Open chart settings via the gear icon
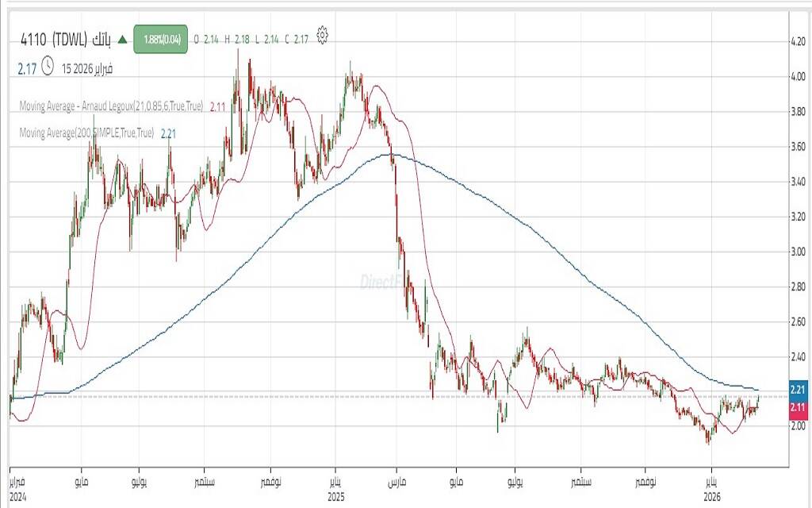Image resolution: width=812 pixels, height=508 pixels. [x=322, y=36]
